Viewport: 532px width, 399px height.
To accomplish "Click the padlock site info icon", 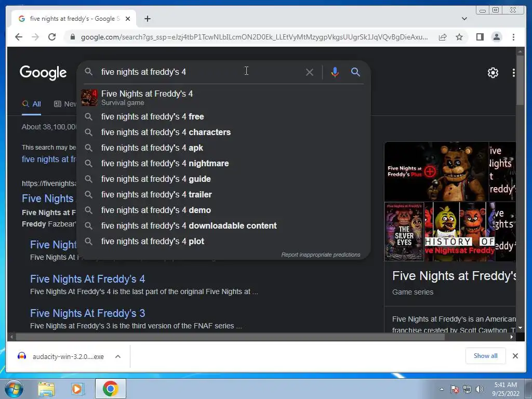I will [72, 37].
